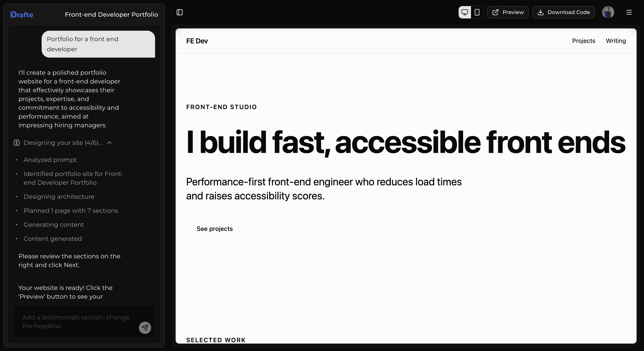Open Writing nav link in preview

[x=616, y=41]
